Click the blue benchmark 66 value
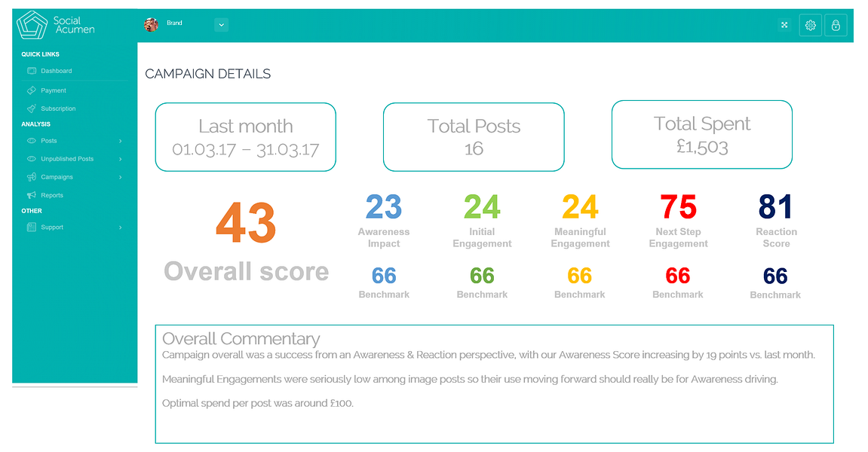The image size is (868, 452). (x=384, y=276)
